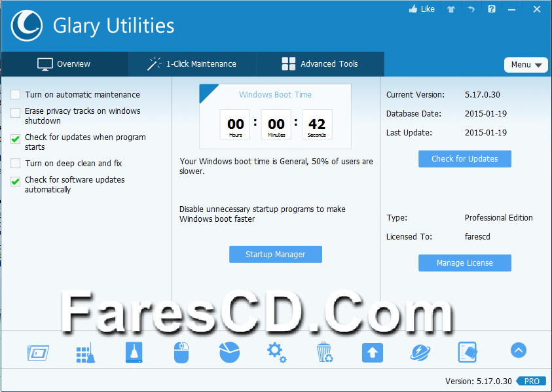Viewport: 552px width, 392px height.
Task: Enable Turn on automatic maintenance checkbox
Action: coord(16,95)
